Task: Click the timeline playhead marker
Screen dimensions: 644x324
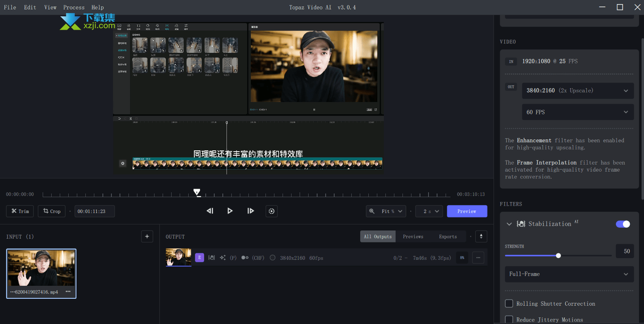Action: (197, 192)
